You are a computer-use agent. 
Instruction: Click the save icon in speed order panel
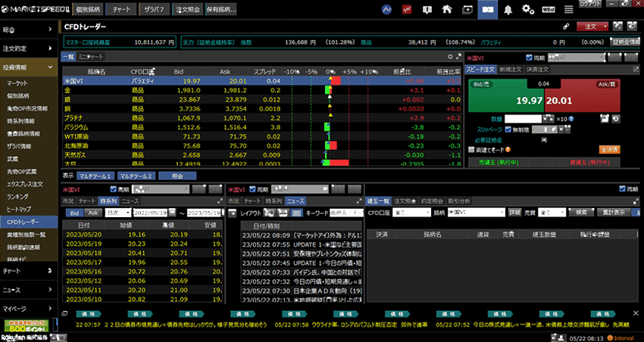coord(604,119)
